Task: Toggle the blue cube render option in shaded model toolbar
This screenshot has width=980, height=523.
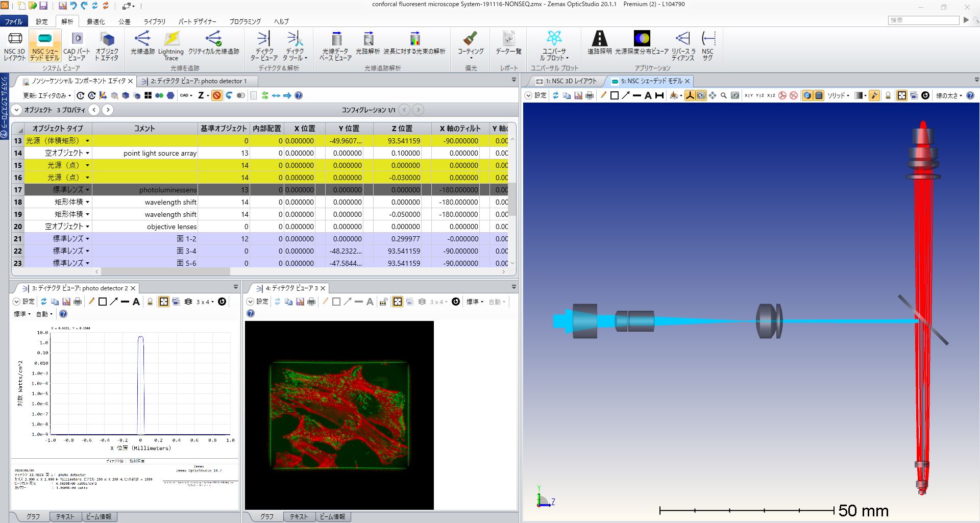Action: (x=807, y=95)
